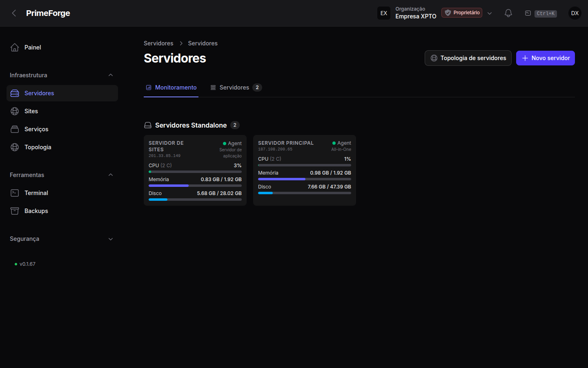Click Disco bar of SERVIDOR PRINCIPAL
The width and height of the screenshot is (588, 368).
coord(305,193)
